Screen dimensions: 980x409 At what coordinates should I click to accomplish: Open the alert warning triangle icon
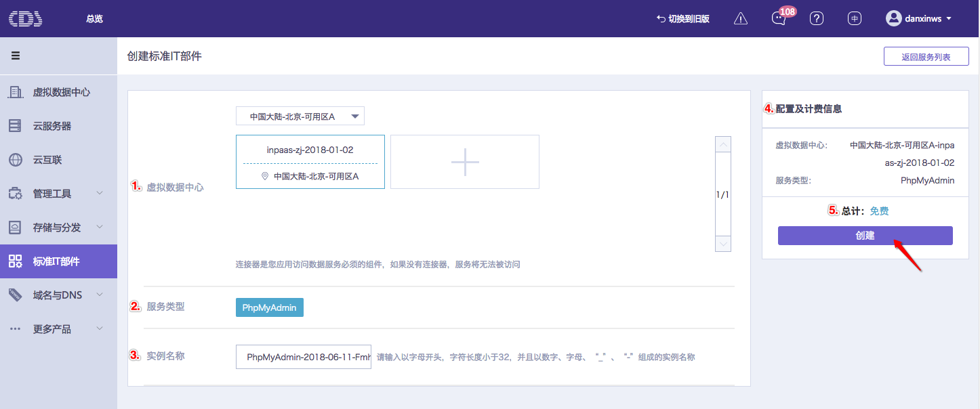point(741,19)
